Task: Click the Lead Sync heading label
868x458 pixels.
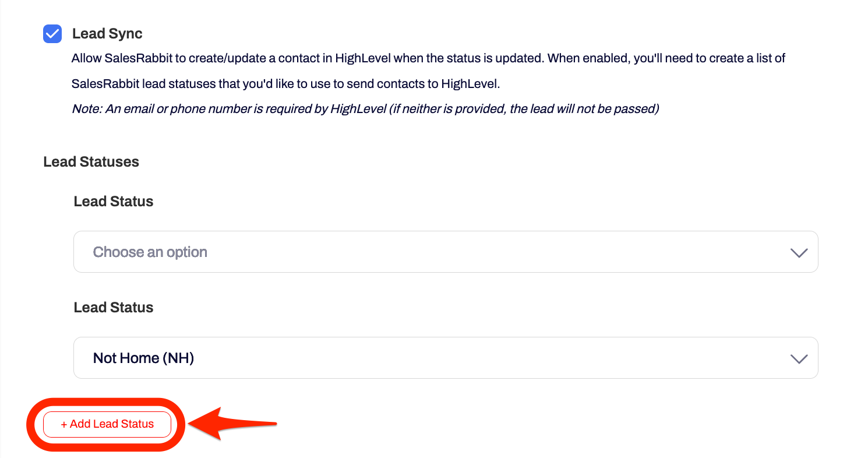Action: pyautogui.click(x=107, y=33)
